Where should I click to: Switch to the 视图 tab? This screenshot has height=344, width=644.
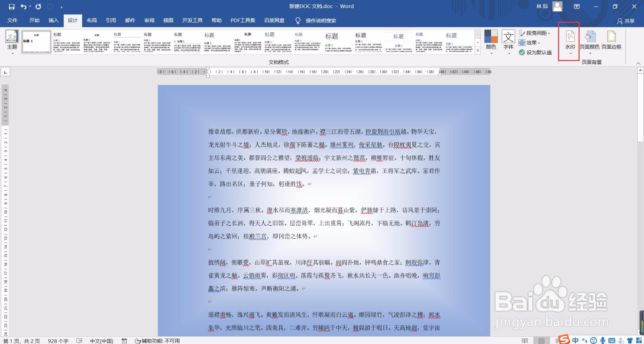168,21
